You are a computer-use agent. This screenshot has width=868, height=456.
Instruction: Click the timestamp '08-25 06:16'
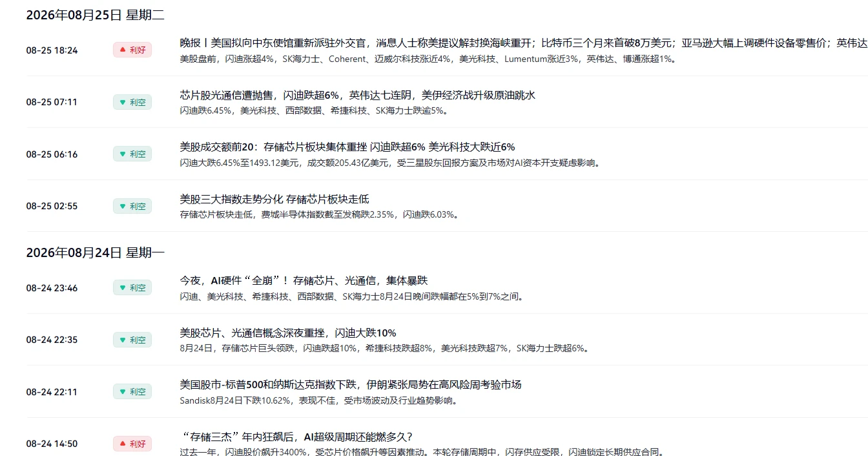click(x=52, y=154)
